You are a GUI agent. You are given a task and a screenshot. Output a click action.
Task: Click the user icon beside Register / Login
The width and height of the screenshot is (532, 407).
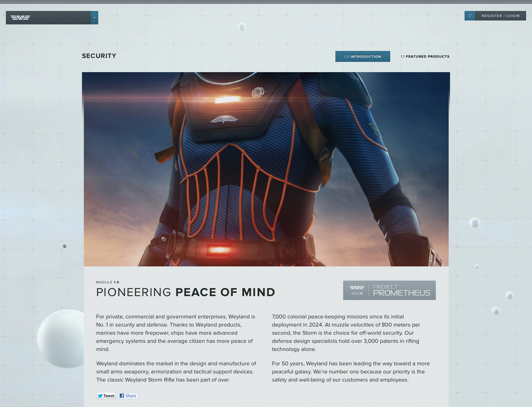(469, 16)
